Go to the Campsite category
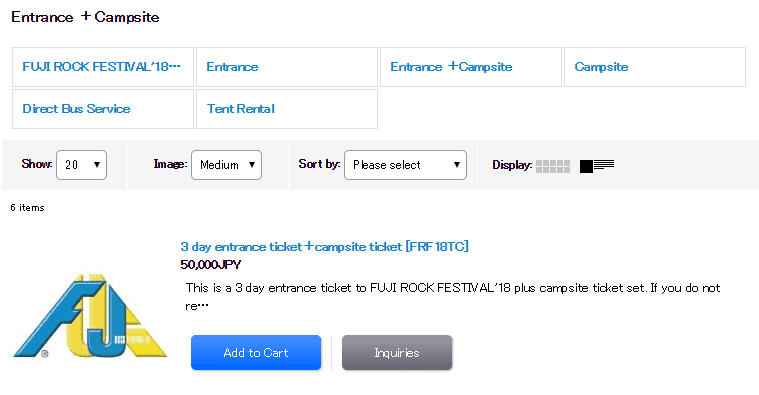 coord(655,67)
